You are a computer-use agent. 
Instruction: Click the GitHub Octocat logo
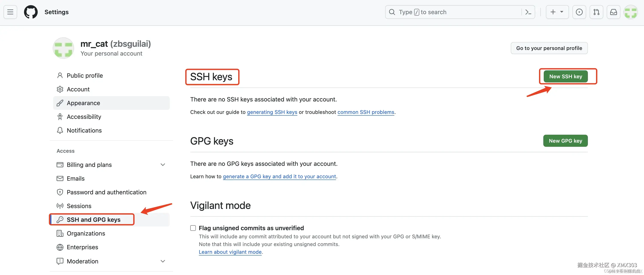pyautogui.click(x=31, y=12)
